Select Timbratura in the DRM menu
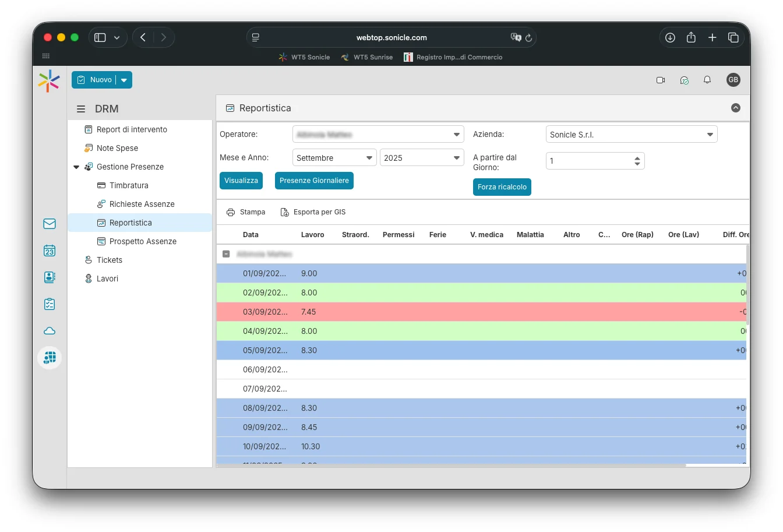This screenshot has height=532, width=783. click(x=129, y=185)
